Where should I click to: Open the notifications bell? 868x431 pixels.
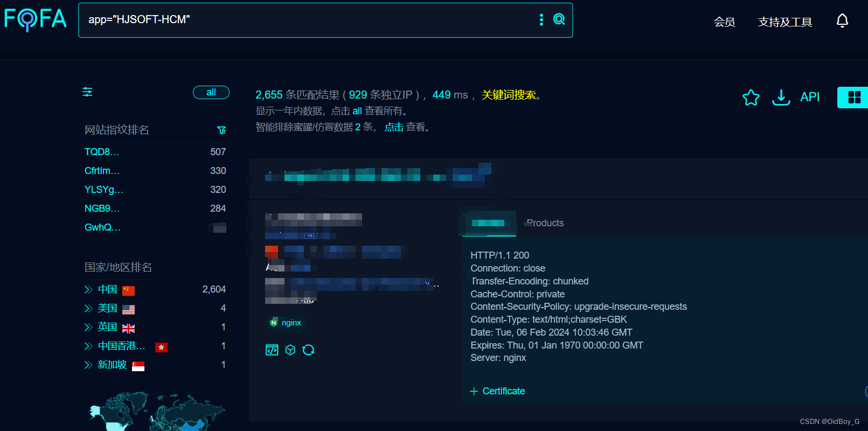[842, 20]
